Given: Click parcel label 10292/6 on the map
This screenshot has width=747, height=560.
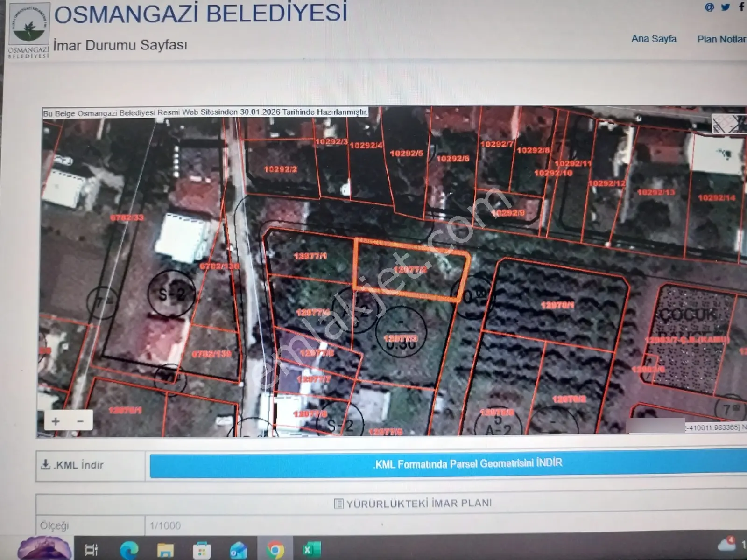Looking at the screenshot, I should point(453,159).
